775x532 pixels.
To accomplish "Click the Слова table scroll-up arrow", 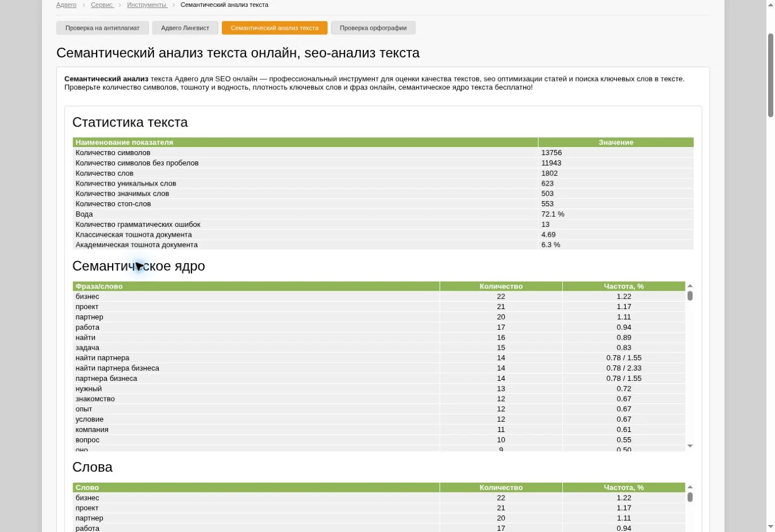I will 690,487.
